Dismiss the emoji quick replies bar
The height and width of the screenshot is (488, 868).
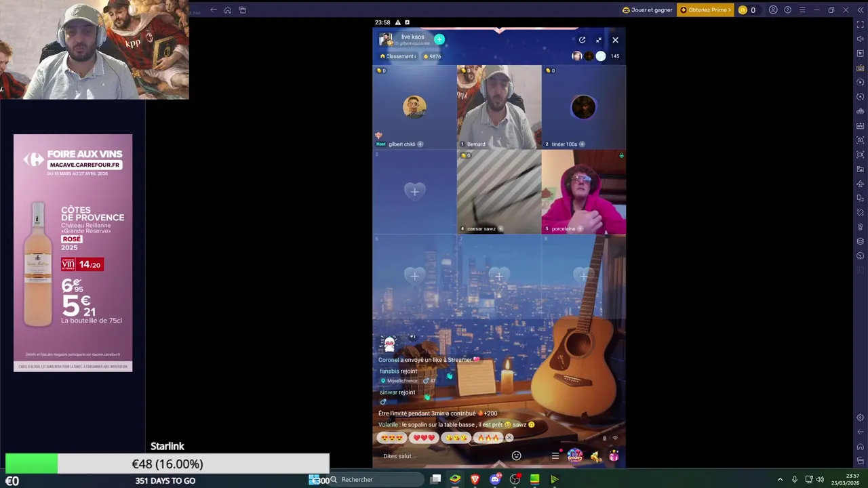[x=509, y=438]
